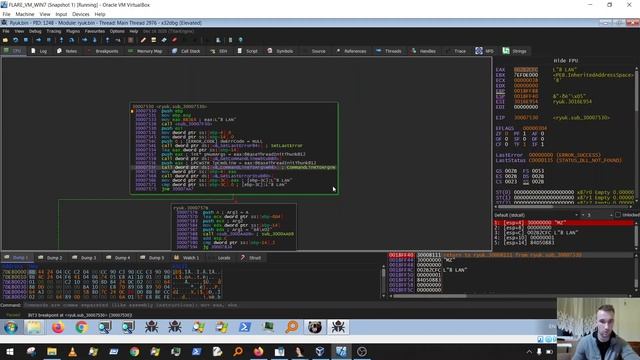Open the Options menu
640x360 pixels.
tap(117, 31)
